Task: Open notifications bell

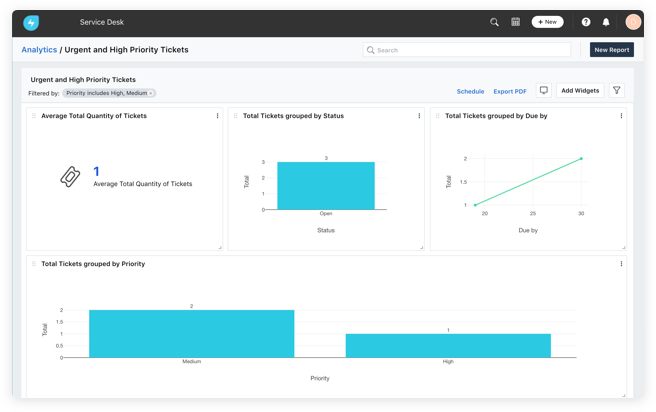Action: tap(606, 22)
